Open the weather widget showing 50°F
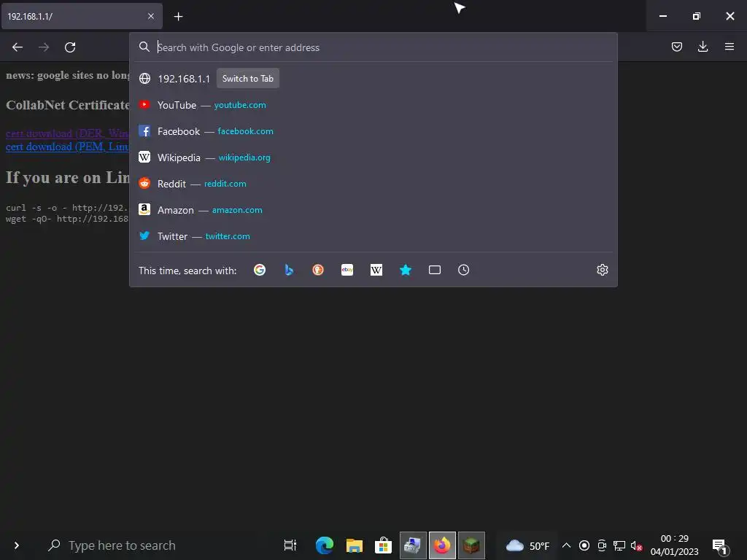This screenshot has height=560, width=747. pos(527,545)
